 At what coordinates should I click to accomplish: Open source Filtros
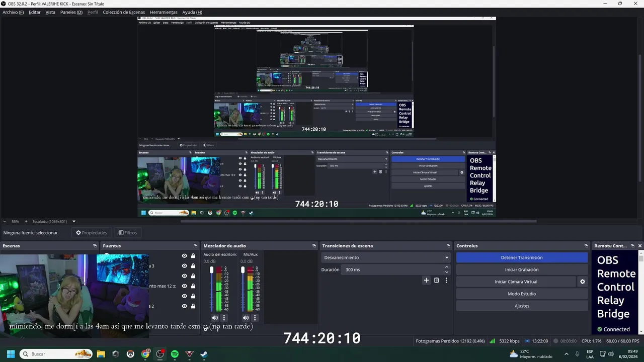coord(128,233)
